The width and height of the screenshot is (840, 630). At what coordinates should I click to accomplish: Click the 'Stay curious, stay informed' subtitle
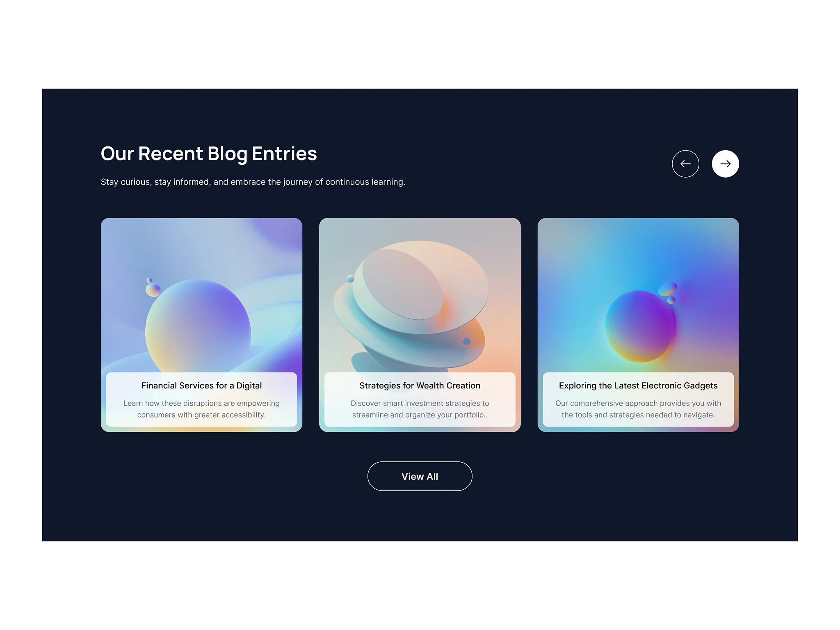coord(253,182)
